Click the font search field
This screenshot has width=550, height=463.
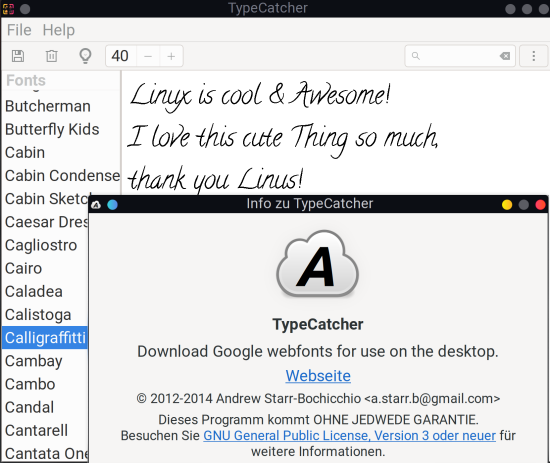click(460, 56)
